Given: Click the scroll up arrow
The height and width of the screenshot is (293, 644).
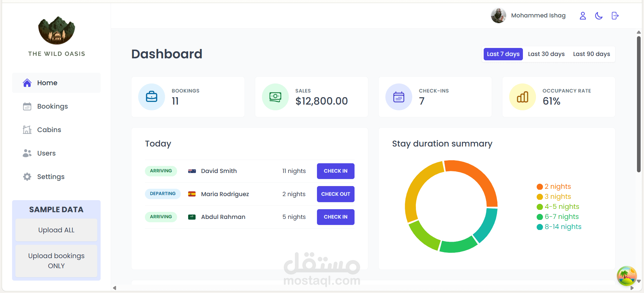Looking at the screenshot, I should 639,32.
